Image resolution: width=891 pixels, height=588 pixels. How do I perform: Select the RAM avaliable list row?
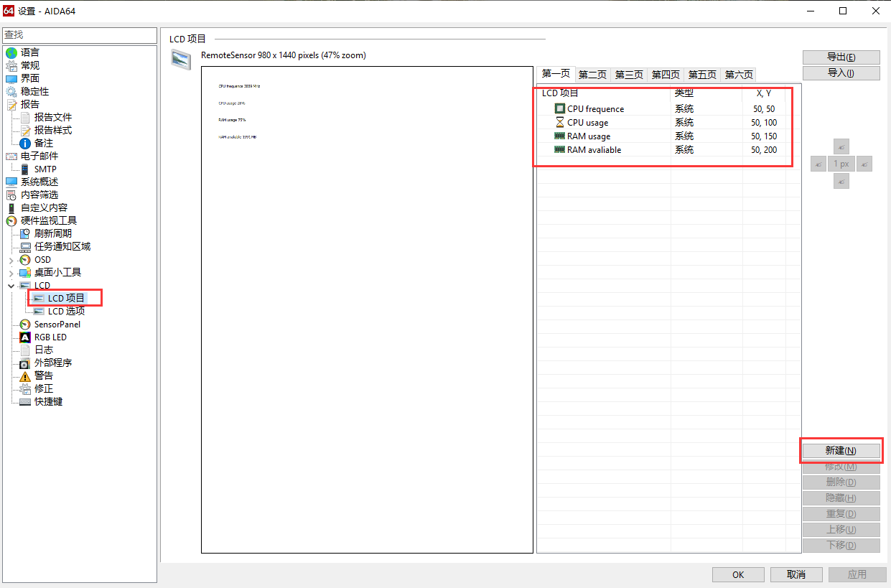click(x=669, y=150)
